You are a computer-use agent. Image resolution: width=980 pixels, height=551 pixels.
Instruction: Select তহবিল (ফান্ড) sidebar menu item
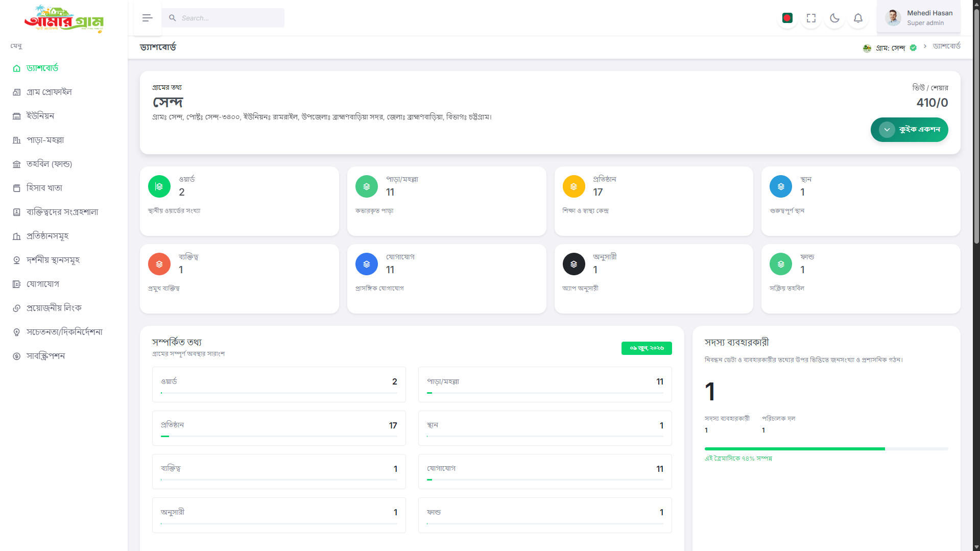tap(49, 164)
